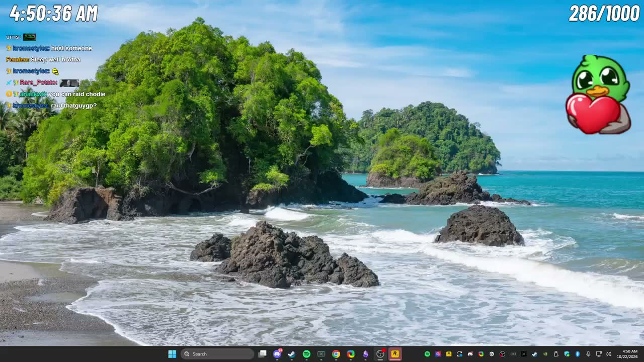The width and height of the screenshot is (644, 362).
Task: Click the Discord icon in system tray
Action: pos(470,354)
